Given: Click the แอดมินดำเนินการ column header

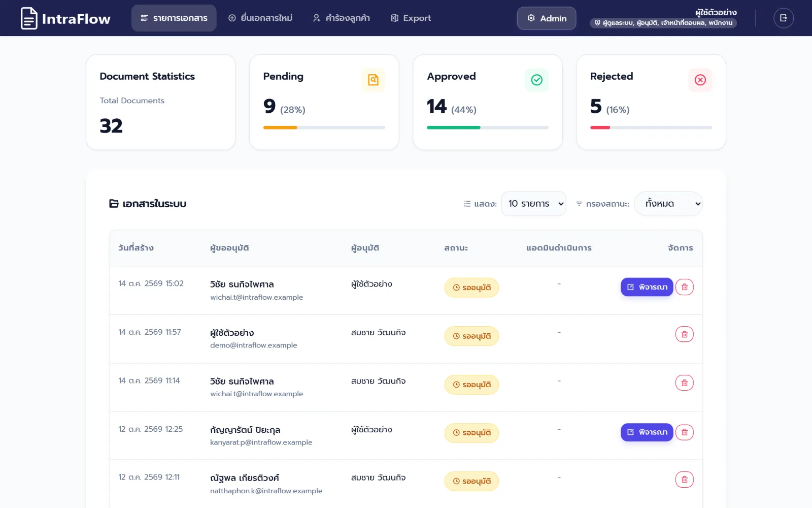Looking at the screenshot, I should coord(559,248).
